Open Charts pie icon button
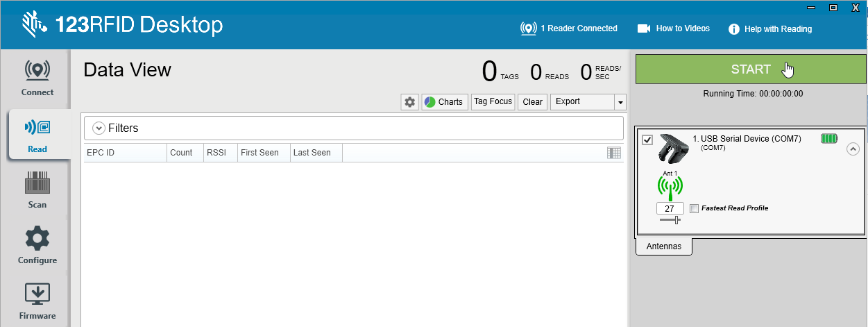 (x=444, y=102)
